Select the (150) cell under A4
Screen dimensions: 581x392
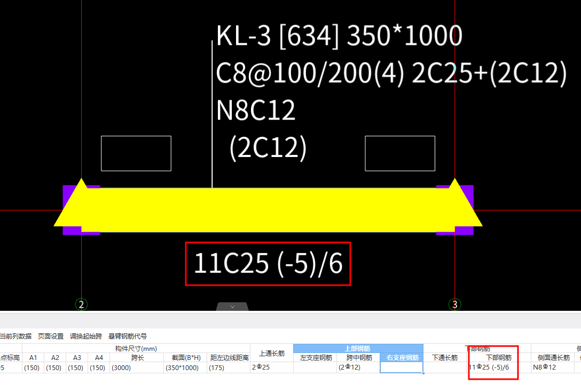click(x=99, y=367)
